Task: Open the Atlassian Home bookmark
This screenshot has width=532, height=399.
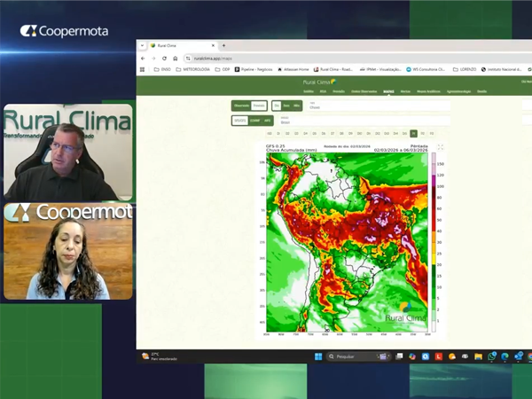Action: coord(293,69)
